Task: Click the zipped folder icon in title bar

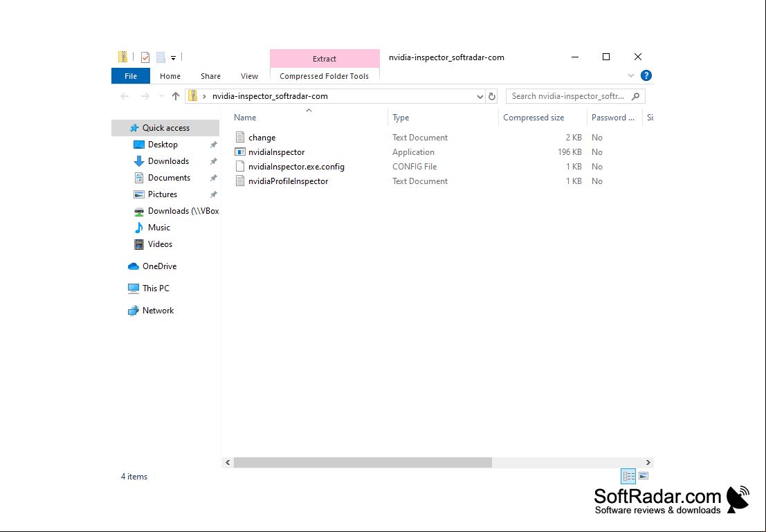Action: point(123,57)
